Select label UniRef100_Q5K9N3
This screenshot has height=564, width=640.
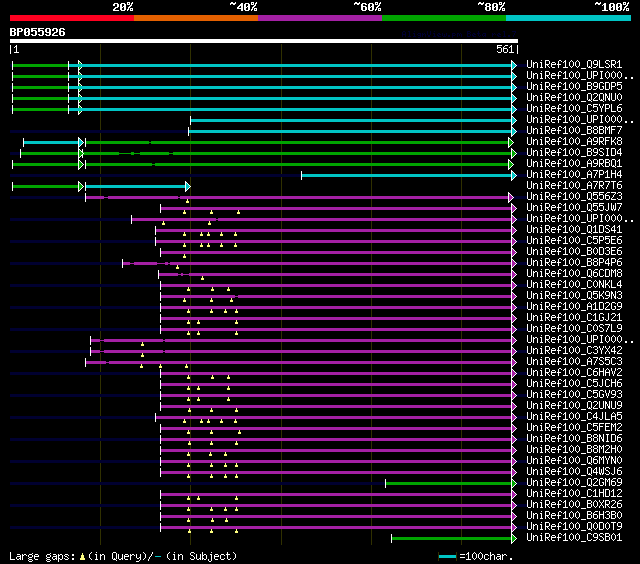(574, 296)
